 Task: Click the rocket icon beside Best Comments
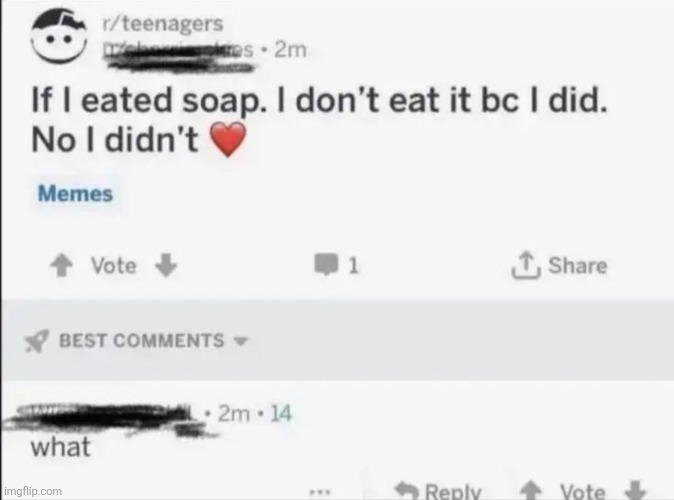pyautogui.click(x=37, y=340)
